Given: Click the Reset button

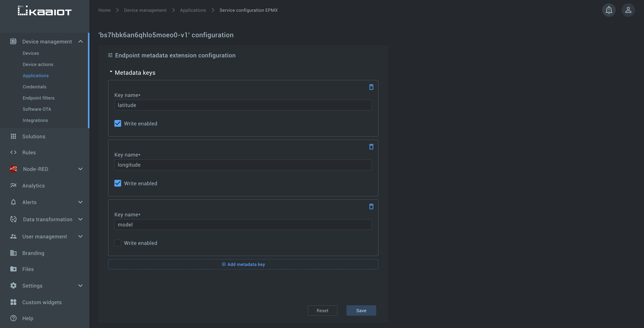Looking at the screenshot, I should pos(322,310).
